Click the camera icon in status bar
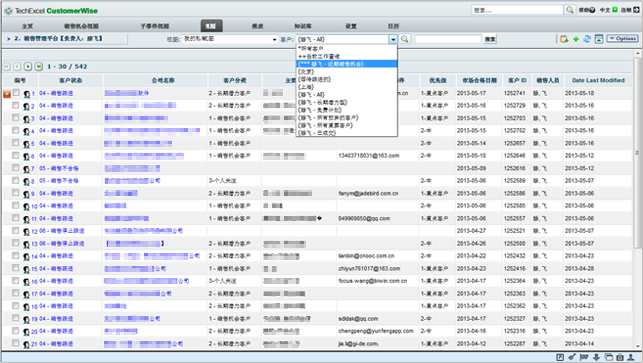The height and width of the screenshot is (363, 643). [620, 357]
